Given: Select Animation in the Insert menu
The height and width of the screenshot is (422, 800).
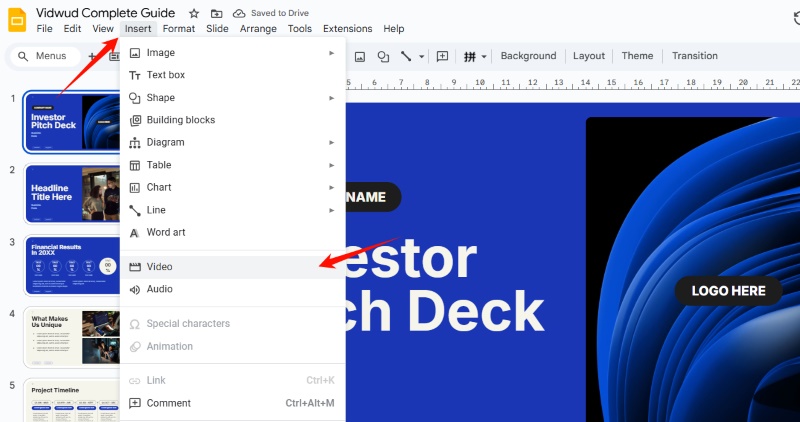Looking at the screenshot, I should click(233, 346).
